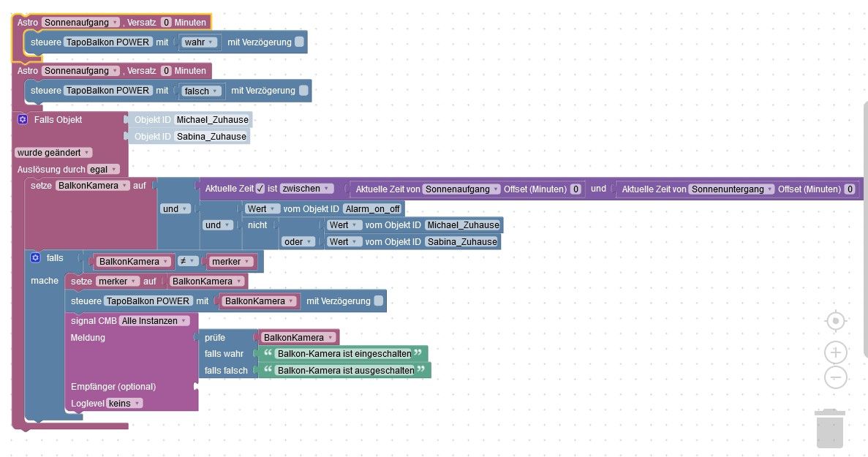Zoom in the Blockly workspace
The width and height of the screenshot is (868, 457).
(x=835, y=352)
